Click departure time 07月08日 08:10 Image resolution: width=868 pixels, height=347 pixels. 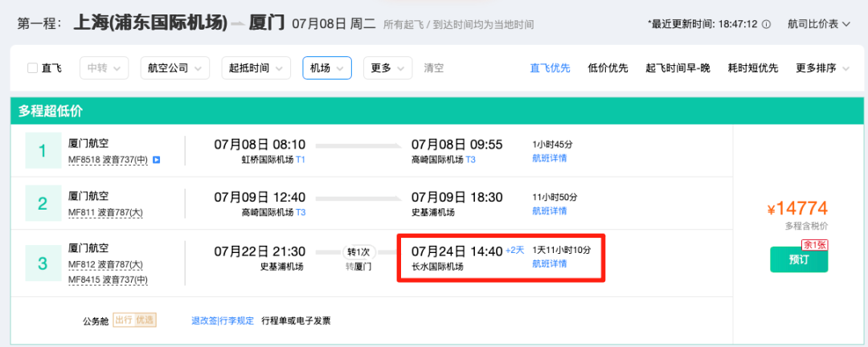coord(260,145)
